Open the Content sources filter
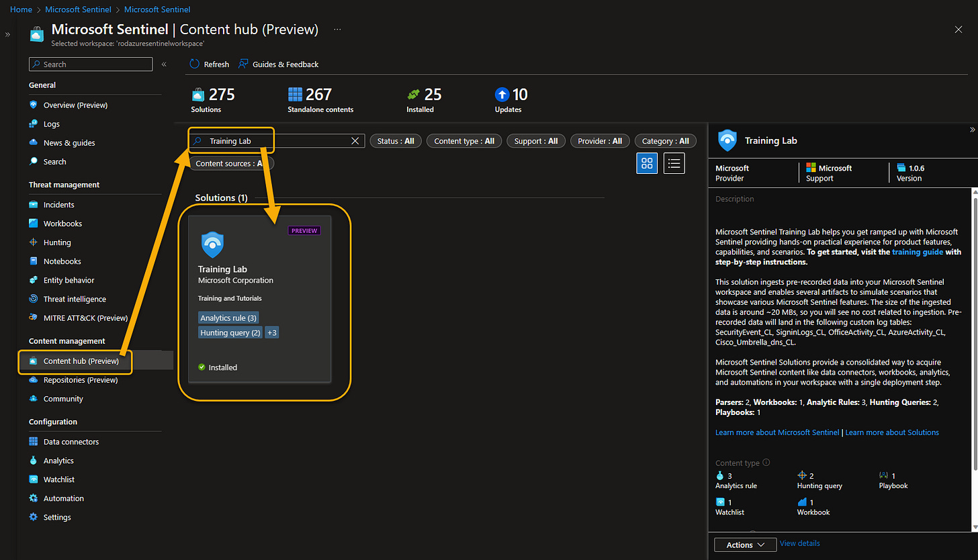The image size is (978, 560). point(232,163)
